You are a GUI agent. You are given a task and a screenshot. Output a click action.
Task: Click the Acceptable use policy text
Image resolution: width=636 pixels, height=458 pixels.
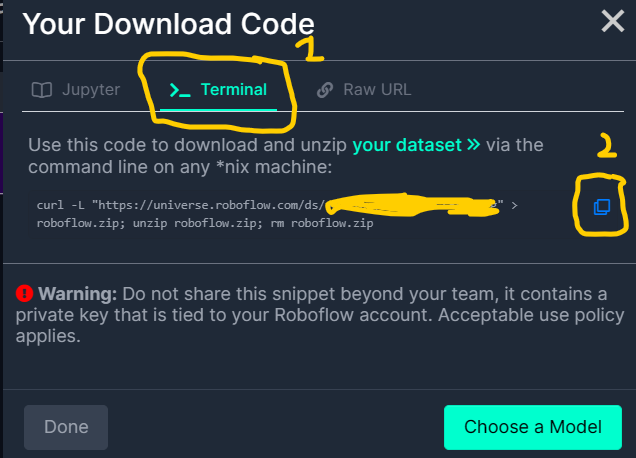(531, 315)
